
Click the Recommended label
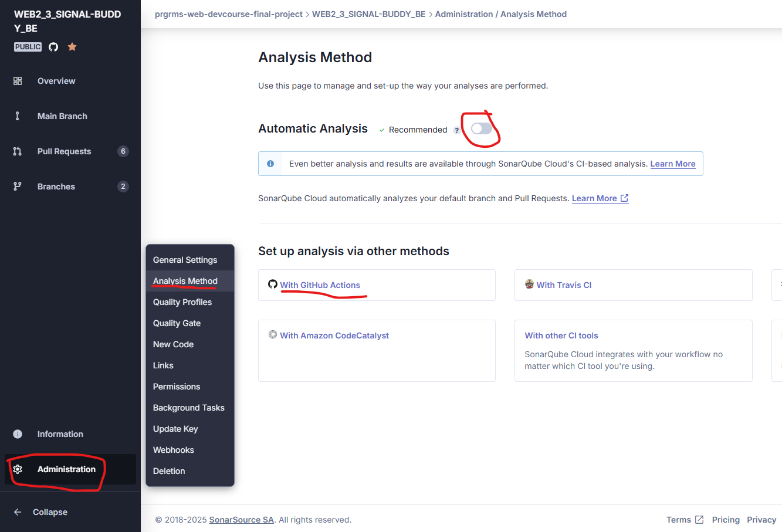(418, 130)
